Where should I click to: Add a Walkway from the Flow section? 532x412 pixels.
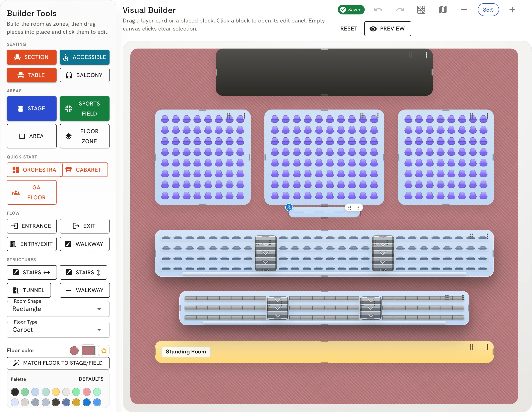(84, 244)
